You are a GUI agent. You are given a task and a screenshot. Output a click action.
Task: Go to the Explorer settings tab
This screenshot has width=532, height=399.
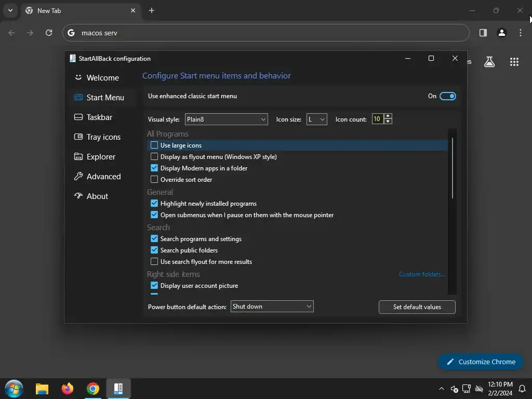[101, 157]
